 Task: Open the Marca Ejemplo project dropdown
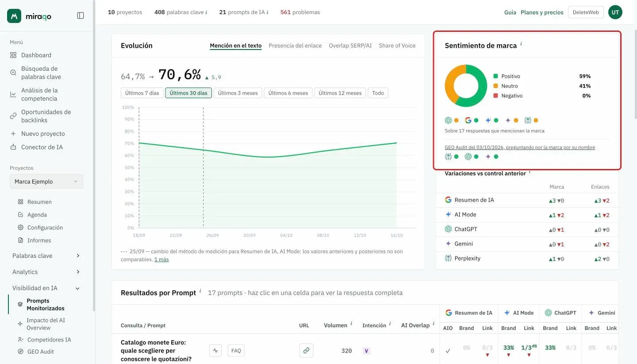tap(46, 181)
